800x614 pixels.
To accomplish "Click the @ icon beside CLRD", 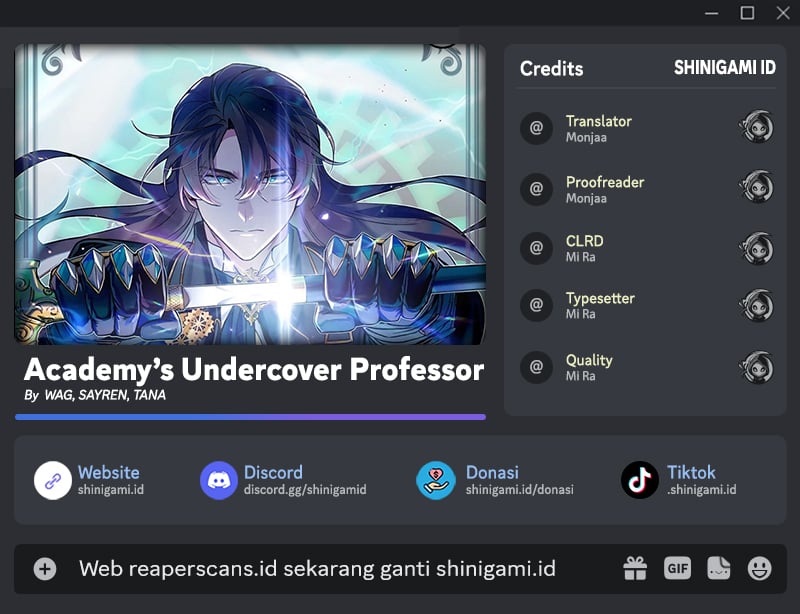I will coord(536,248).
